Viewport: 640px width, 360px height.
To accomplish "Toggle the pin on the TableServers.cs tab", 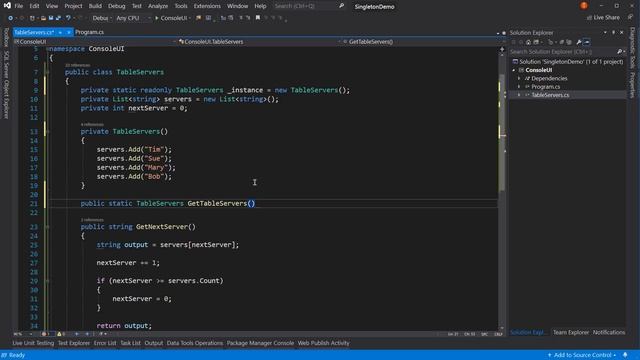I will point(60,32).
